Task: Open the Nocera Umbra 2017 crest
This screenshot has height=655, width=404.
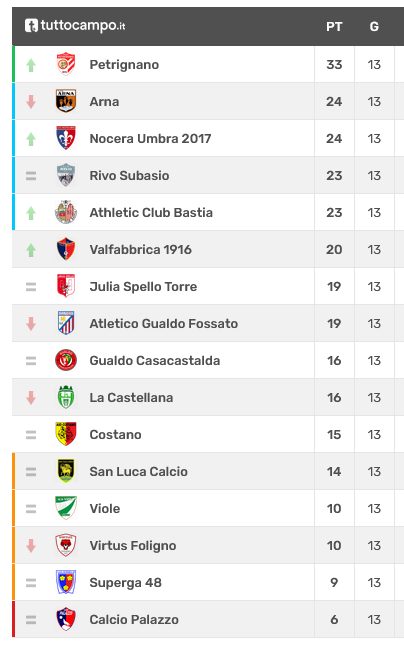Action: click(66, 138)
